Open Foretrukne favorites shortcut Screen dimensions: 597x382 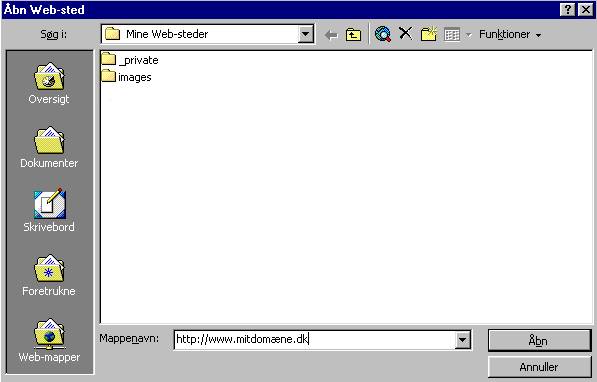coord(49,275)
